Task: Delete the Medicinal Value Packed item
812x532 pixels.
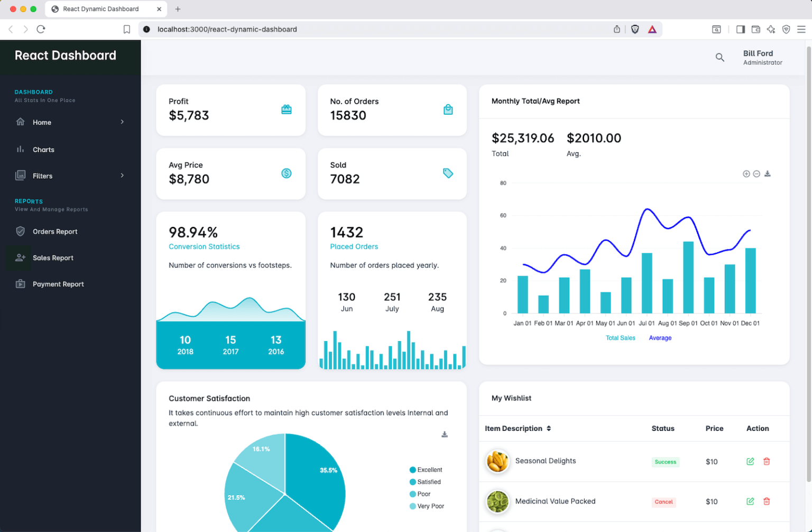Action: [767, 501]
